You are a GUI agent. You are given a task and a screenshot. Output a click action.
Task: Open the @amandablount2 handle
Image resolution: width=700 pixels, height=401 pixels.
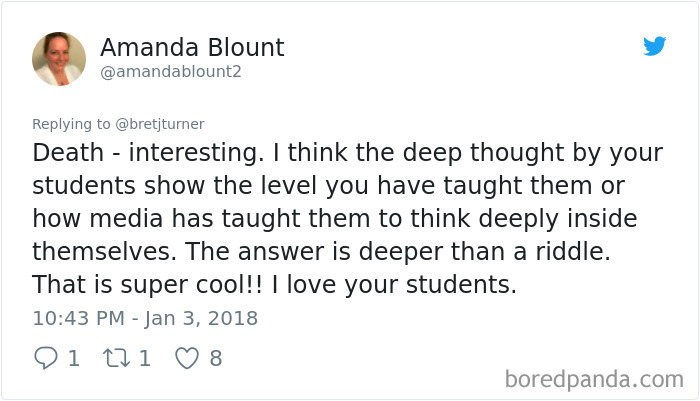point(171,72)
